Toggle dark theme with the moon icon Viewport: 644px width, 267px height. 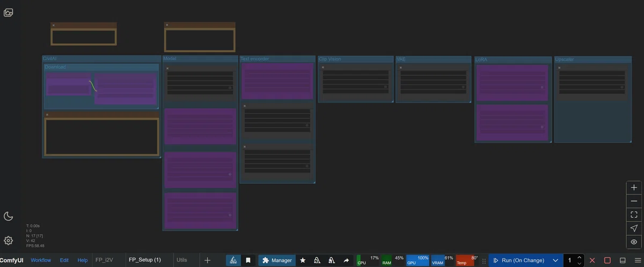coord(8,216)
